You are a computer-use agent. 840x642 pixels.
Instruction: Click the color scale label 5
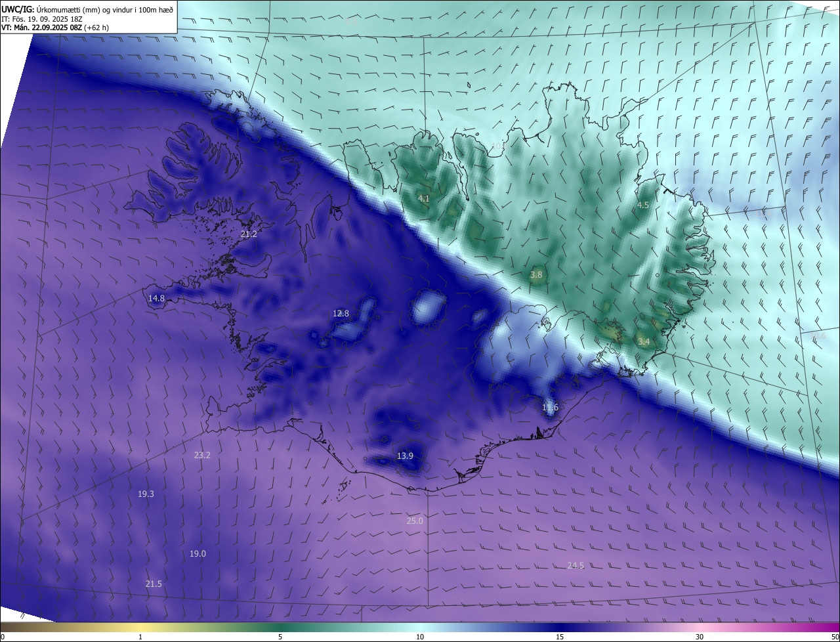280,637
